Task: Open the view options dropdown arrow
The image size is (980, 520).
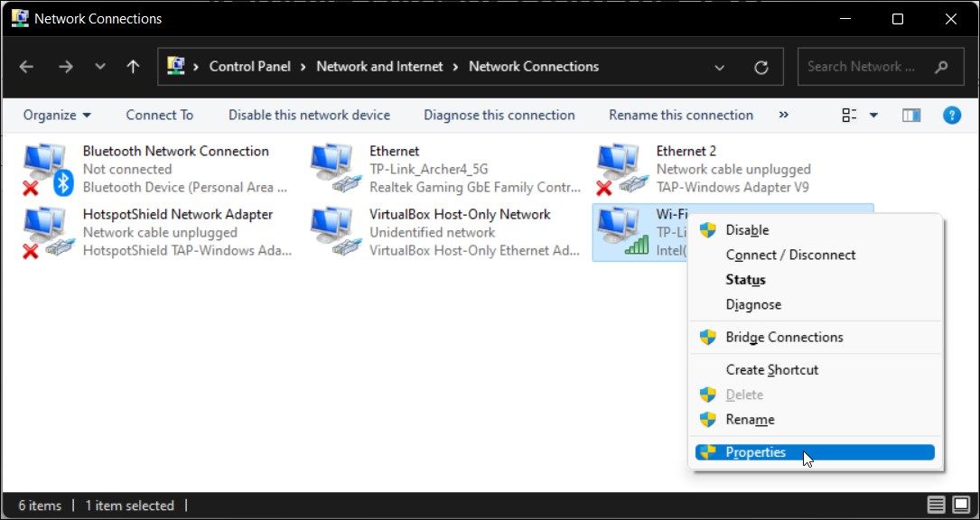Action: [872, 115]
